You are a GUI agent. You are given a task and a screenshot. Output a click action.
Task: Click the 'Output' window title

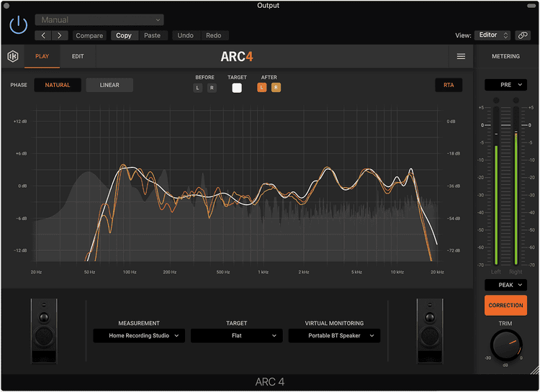[269, 6]
